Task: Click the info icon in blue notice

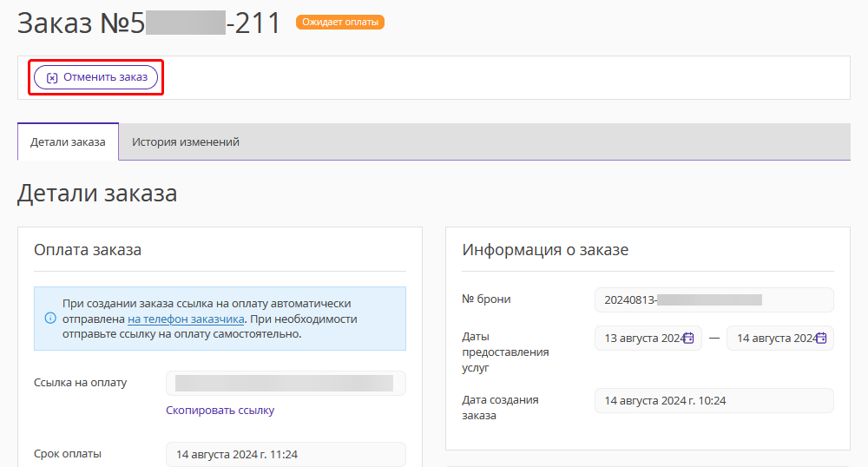Action: pyautogui.click(x=50, y=319)
